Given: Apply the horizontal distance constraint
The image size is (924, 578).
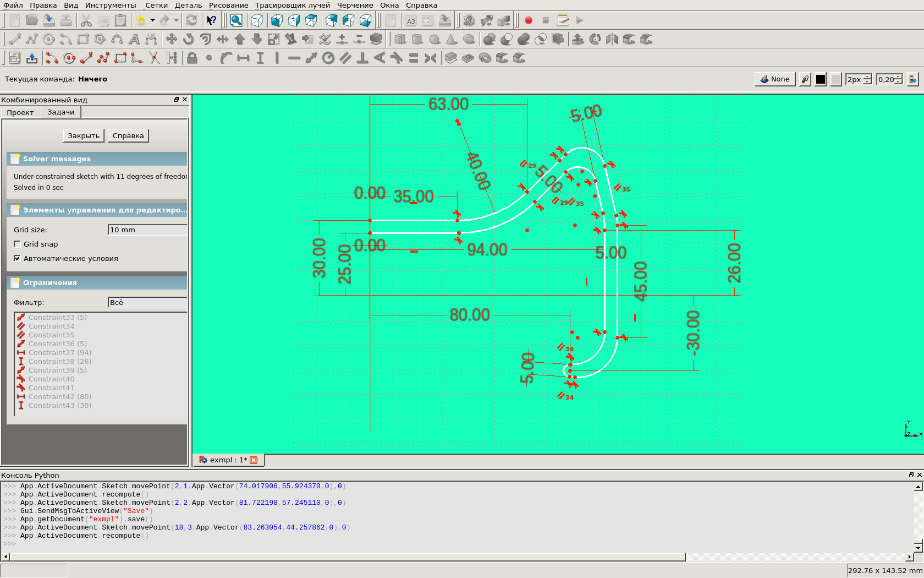Looking at the screenshot, I should tap(242, 58).
